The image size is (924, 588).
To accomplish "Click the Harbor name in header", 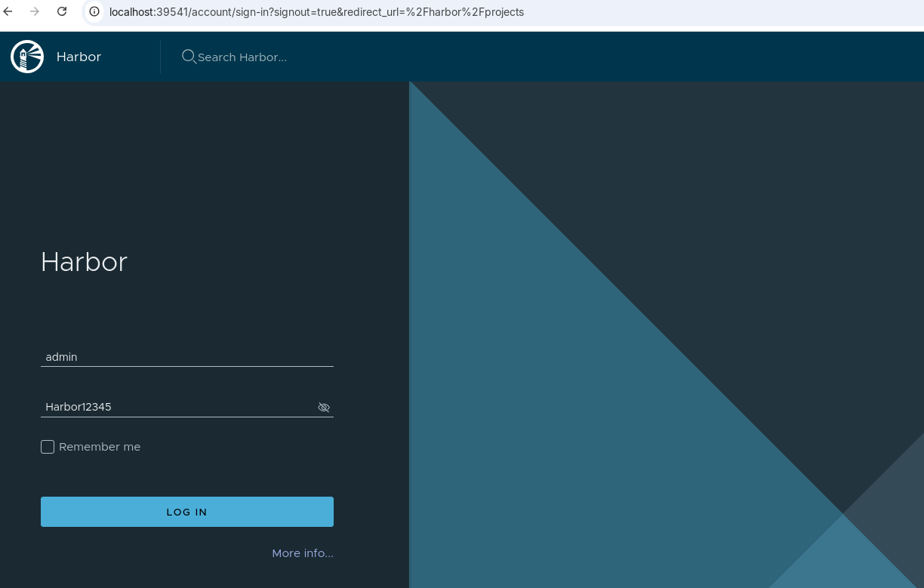I will click(x=79, y=57).
